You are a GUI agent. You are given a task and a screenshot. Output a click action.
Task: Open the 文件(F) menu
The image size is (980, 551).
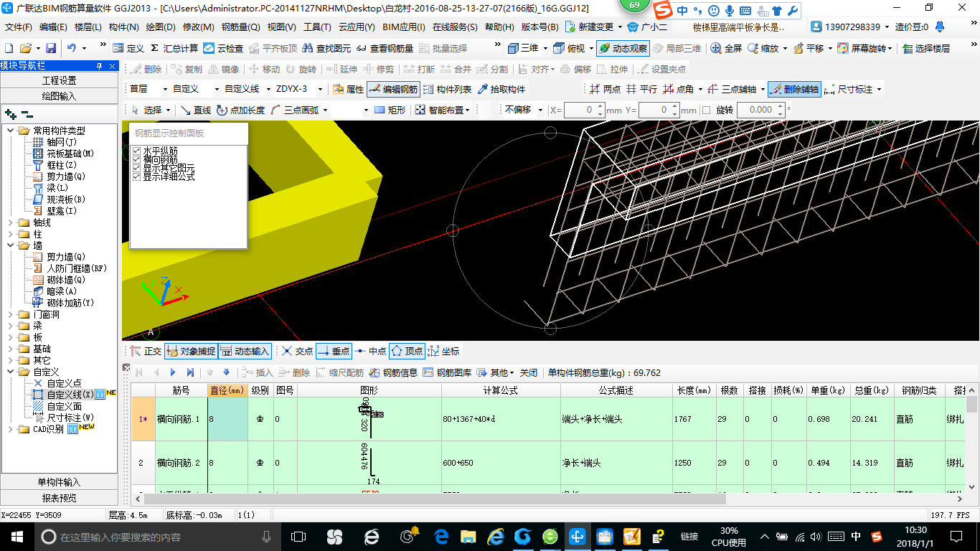point(19,27)
